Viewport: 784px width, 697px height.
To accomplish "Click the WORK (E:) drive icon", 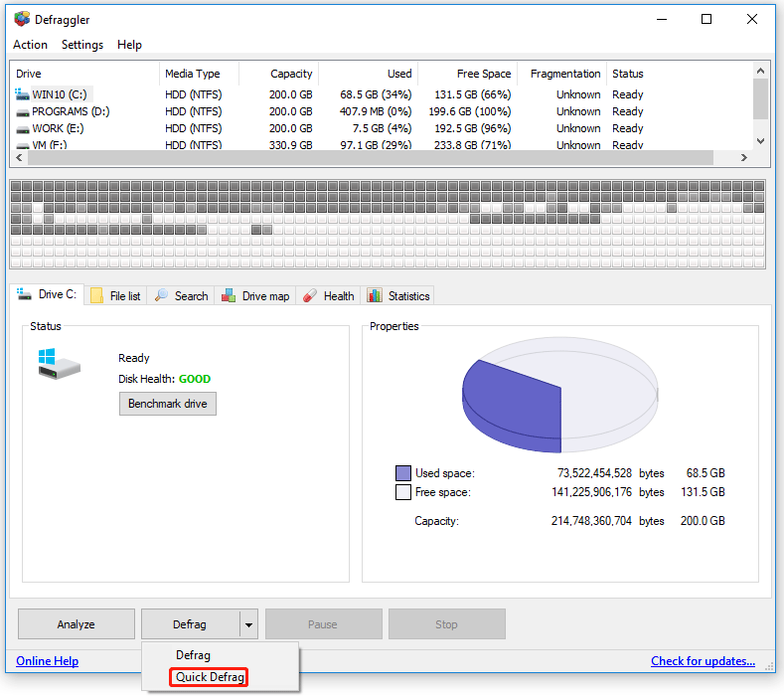I will point(23,130).
